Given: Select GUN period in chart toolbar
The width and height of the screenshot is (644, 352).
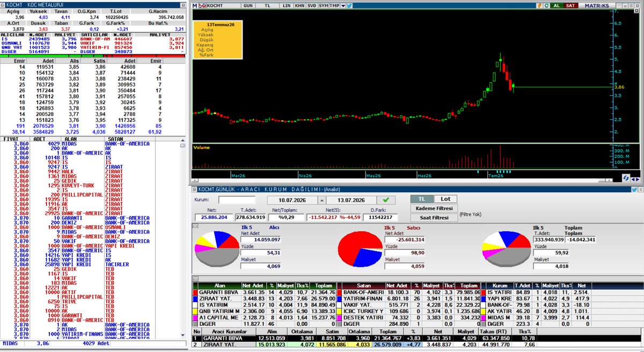Looking at the screenshot, I should tap(248, 5).
